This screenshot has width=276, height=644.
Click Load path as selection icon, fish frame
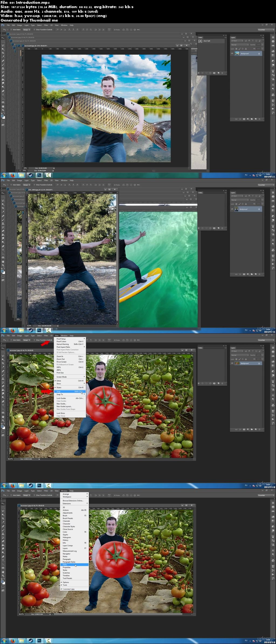click(206, 73)
